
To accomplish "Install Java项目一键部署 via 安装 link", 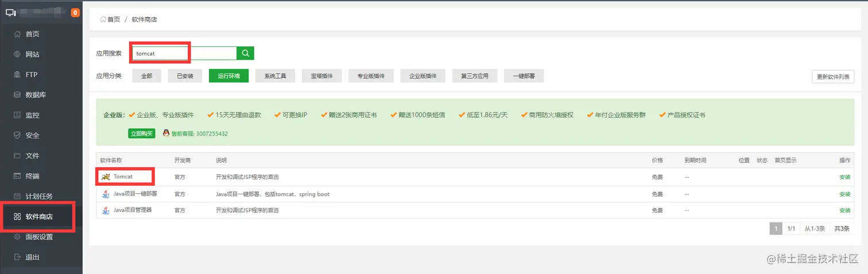I will [844, 194].
